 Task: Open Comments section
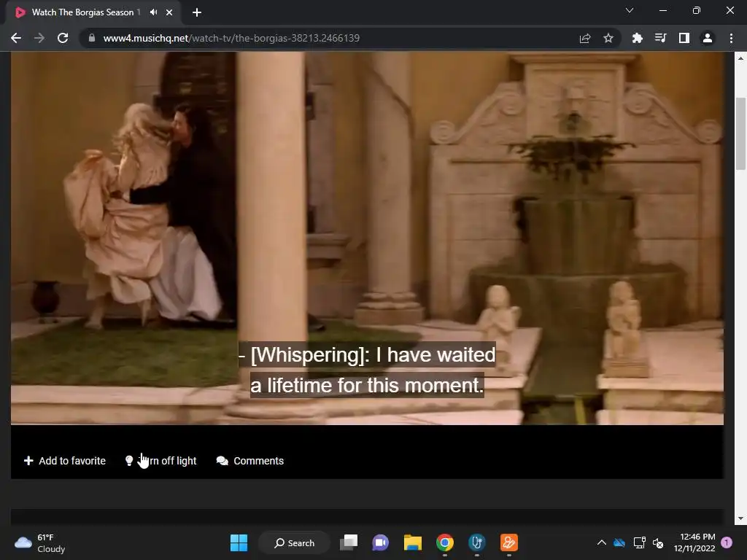pos(249,461)
